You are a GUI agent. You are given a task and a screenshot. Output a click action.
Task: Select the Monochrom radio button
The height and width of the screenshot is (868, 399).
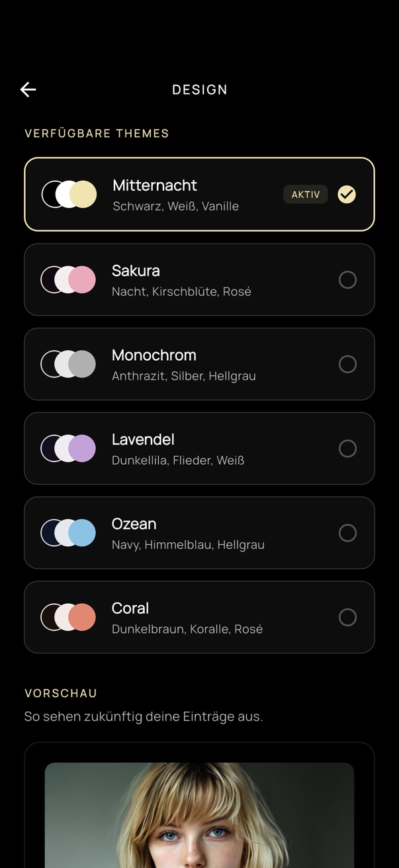[347, 364]
